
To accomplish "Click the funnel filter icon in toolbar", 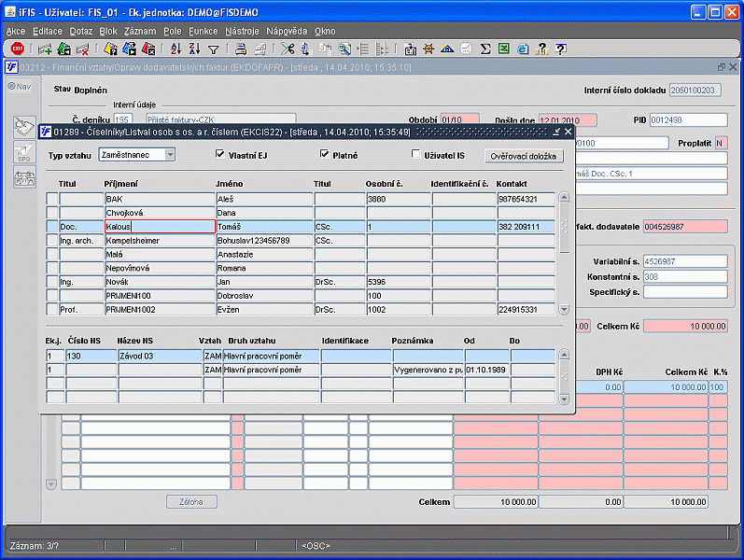I will [213, 49].
